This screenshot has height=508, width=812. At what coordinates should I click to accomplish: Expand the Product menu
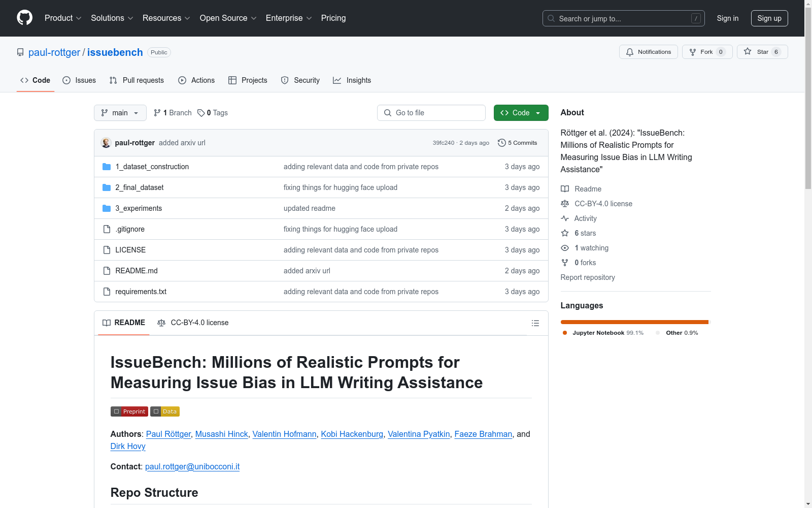63,18
